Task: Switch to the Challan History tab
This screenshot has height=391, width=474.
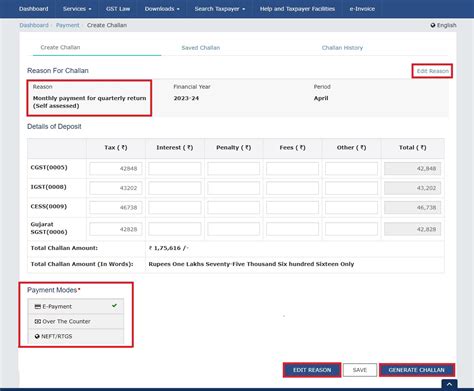Action: pos(342,48)
